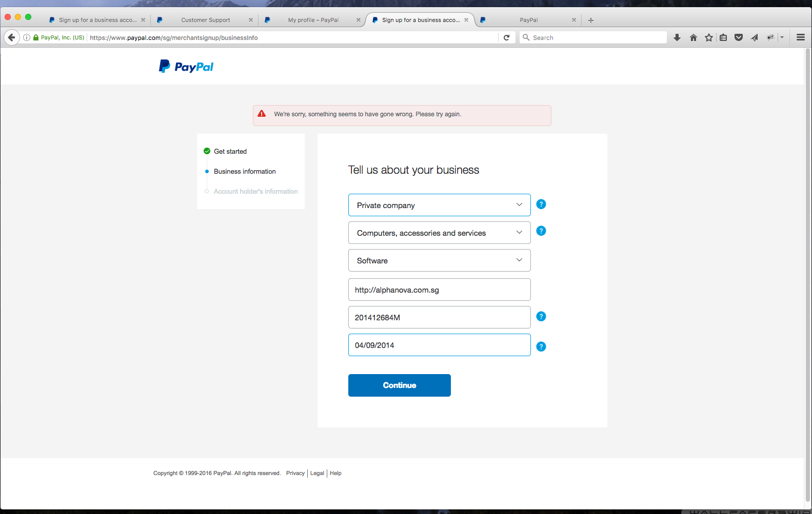Viewport: 812px width, 514px height.
Task: Click the copyright notice text
Action: pyautogui.click(x=217, y=473)
